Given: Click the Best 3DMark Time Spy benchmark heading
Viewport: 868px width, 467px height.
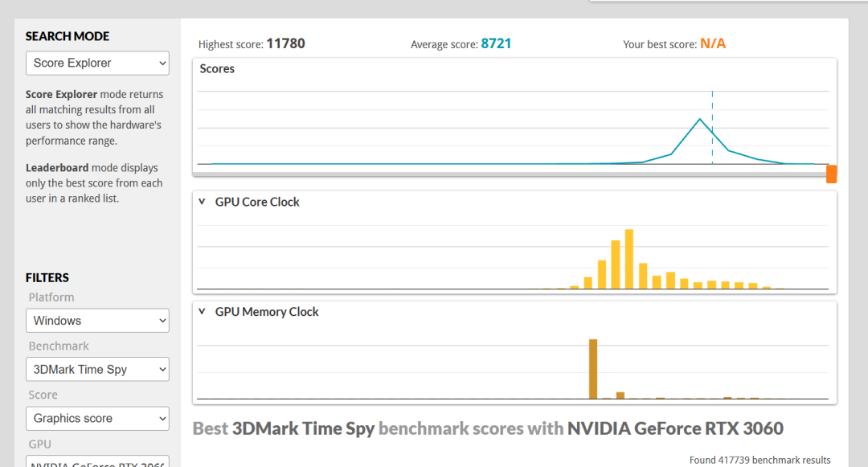Looking at the screenshot, I should [x=488, y=428].
